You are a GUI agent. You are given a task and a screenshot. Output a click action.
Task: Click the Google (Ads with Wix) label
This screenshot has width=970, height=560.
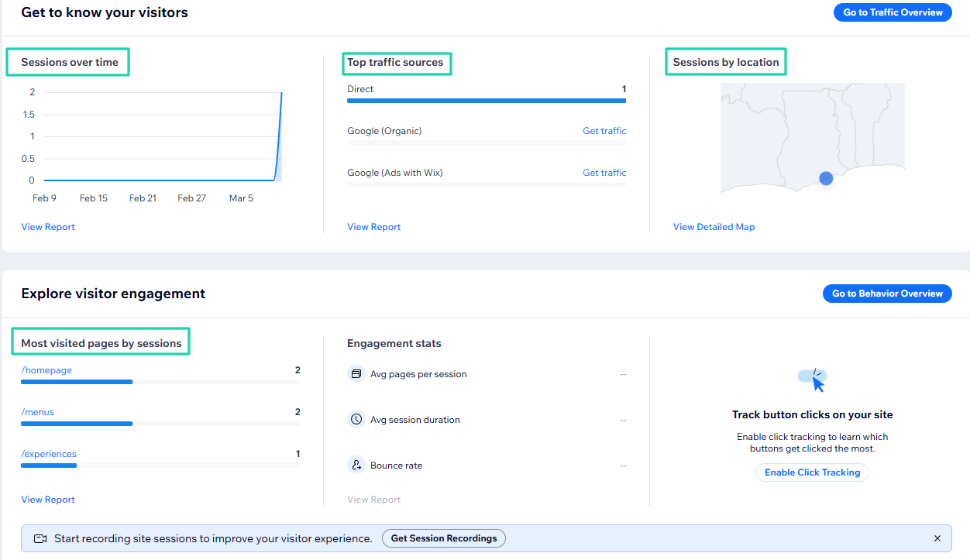pyautogui.click(x=395, y=173)
